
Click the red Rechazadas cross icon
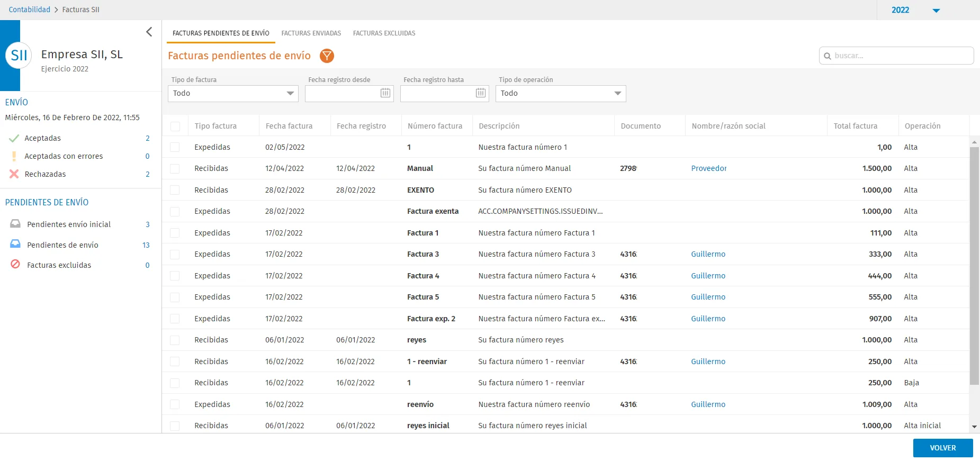coord(14,174)
